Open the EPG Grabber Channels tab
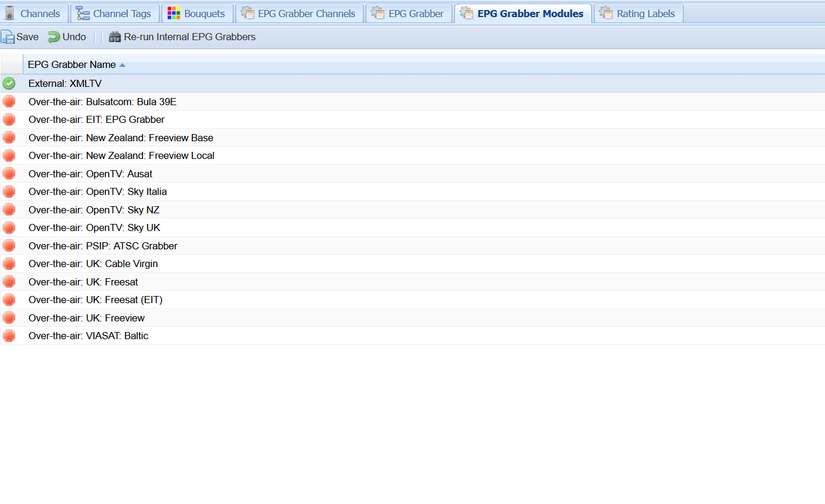Screen dimensions: 825x504 click(x=299, y=13)
